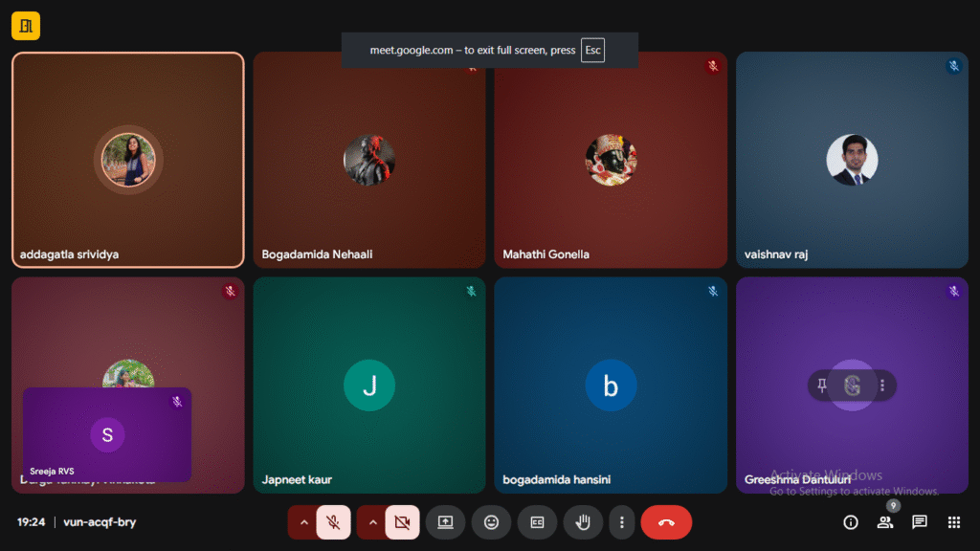Unmute your microphone

[x=333, y=522]
